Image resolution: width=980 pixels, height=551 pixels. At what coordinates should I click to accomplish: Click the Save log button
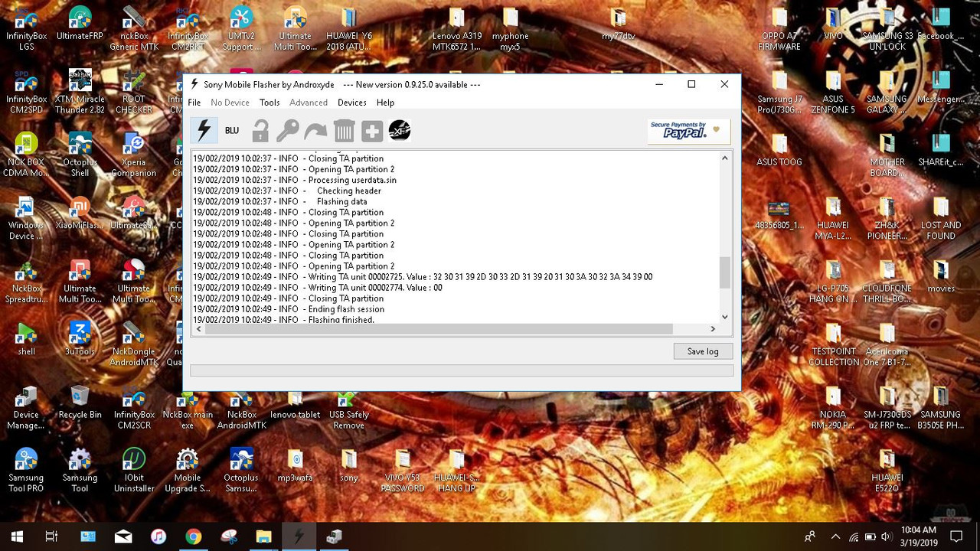[703, 351]
